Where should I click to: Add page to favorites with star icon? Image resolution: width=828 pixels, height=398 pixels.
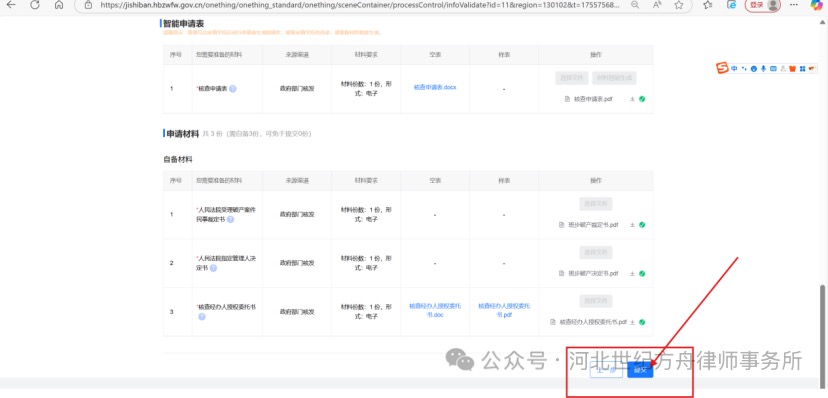coord(679,5)
